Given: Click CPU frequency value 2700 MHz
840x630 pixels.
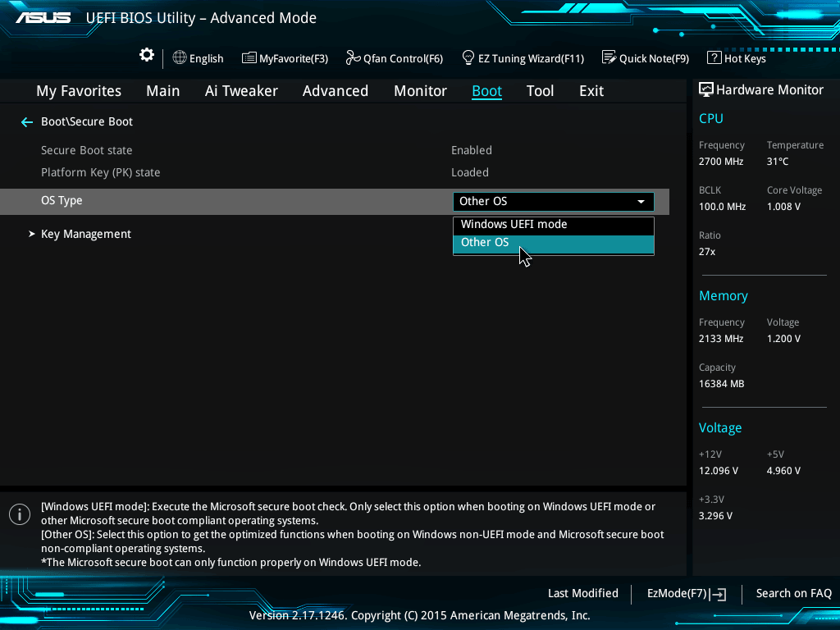Looking at the screenshot, I should tap(721, 162).
